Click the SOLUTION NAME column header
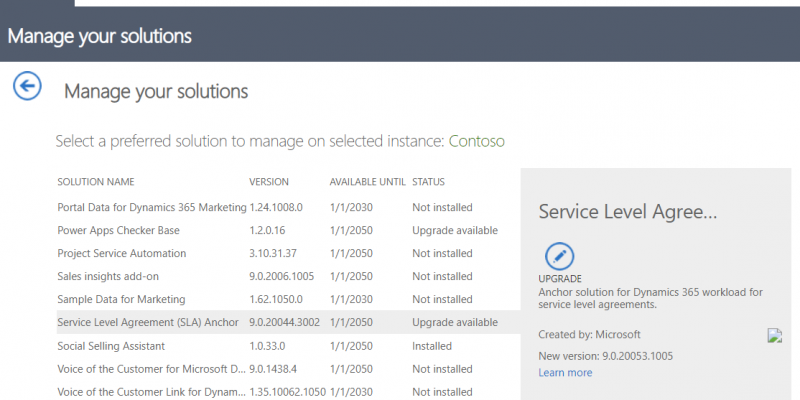 click(96, 182)
